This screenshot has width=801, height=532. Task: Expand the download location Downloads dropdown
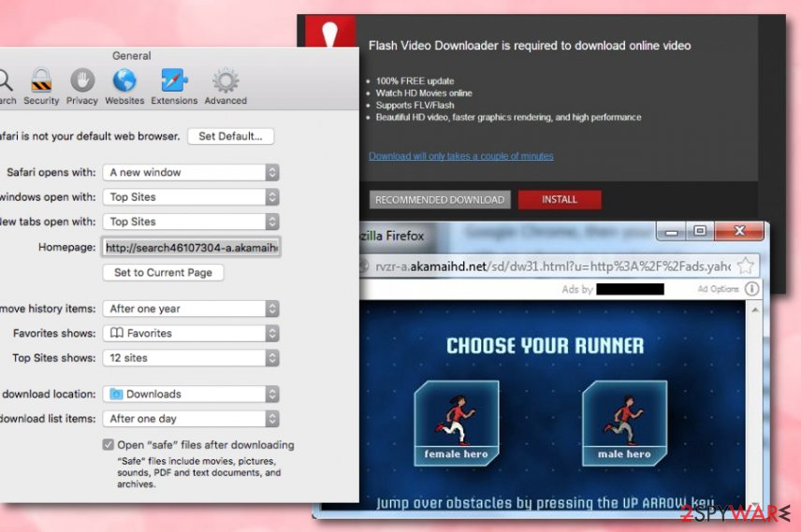(x=191, y=395)
